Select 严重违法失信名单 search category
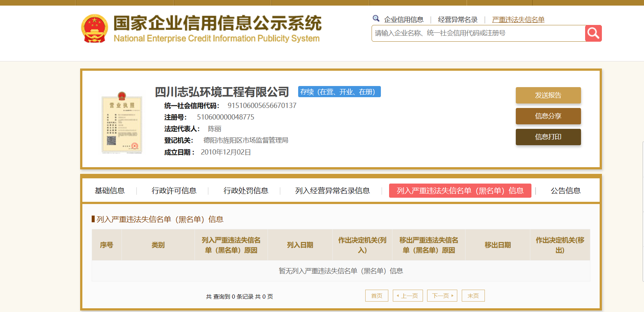 [x=518, y=20]
